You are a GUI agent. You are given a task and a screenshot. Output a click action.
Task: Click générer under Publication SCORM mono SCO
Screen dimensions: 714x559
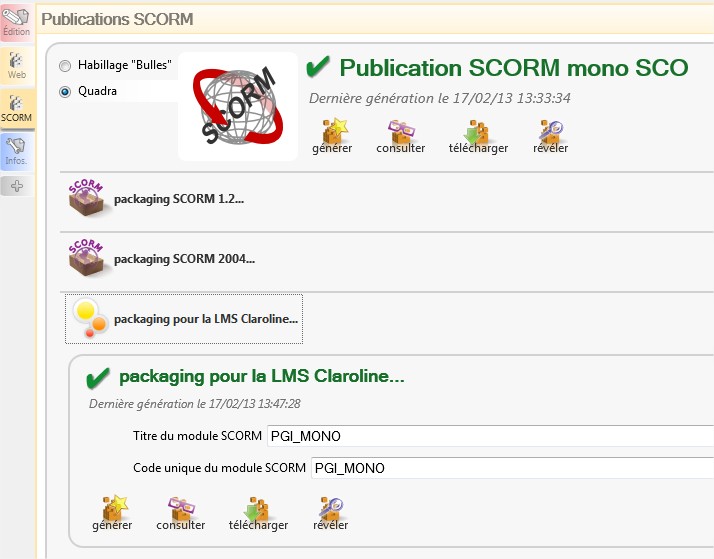(x=332, y=136)
